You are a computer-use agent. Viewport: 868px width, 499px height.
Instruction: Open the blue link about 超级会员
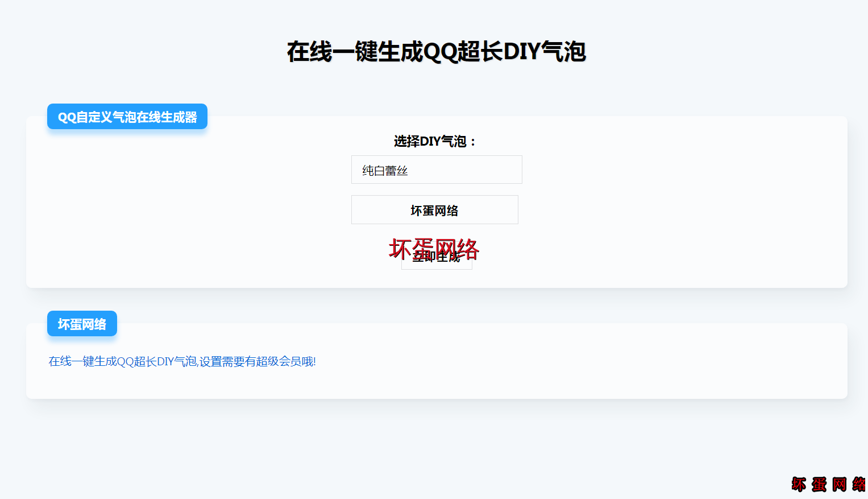click(182, 361)
